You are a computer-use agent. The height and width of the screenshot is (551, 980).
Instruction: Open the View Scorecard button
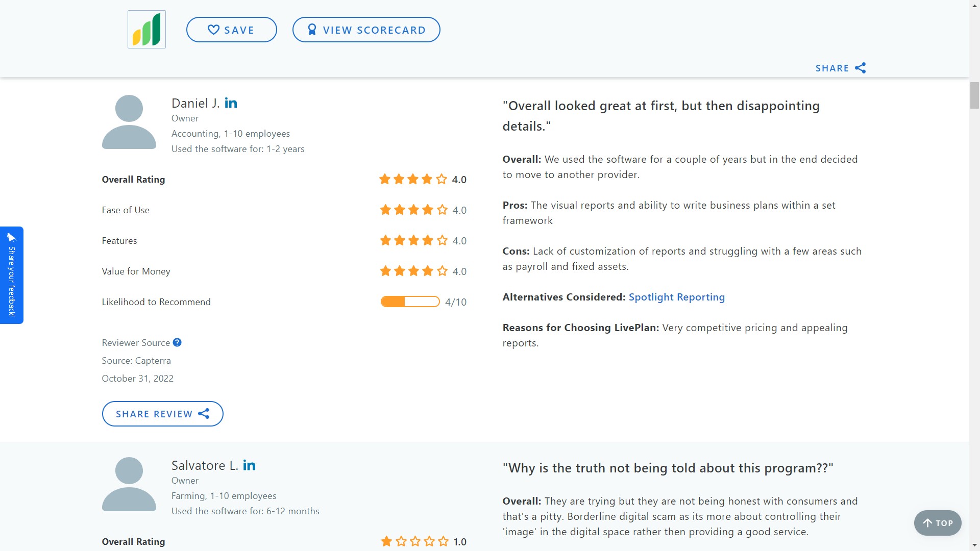point(366,30)
